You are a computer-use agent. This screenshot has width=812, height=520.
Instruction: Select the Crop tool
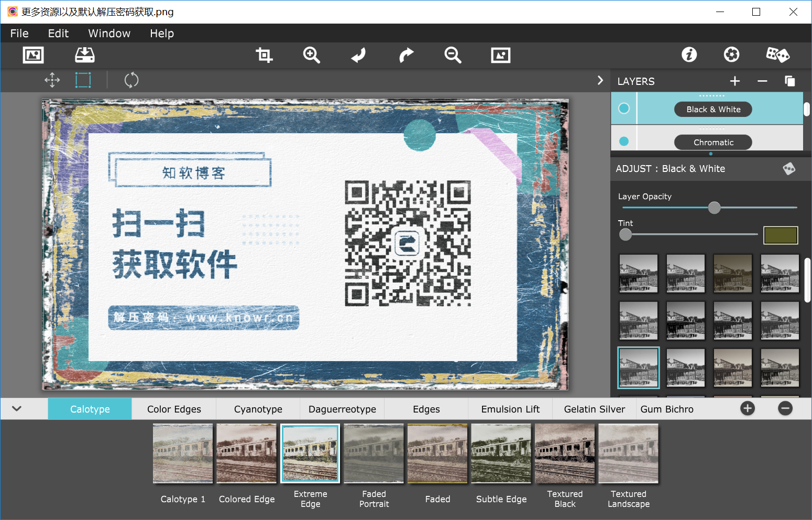click(264, 55)
